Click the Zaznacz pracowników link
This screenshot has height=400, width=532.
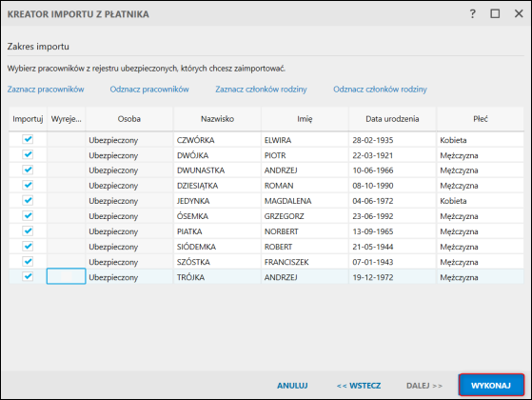(x=46, y=90)
